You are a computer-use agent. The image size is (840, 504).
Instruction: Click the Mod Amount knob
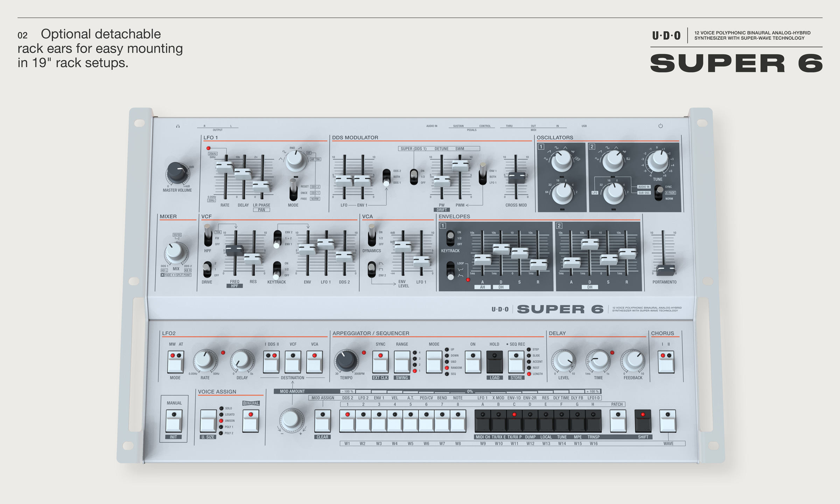click(x=291, y=419)
